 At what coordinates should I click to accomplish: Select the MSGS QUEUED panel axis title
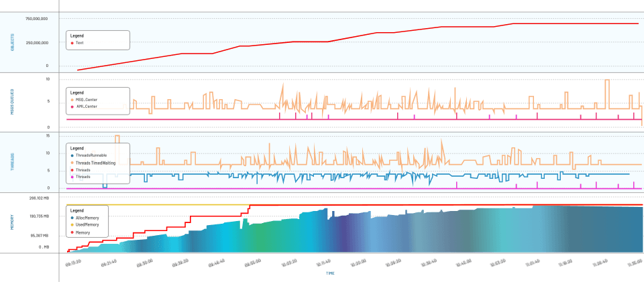pyautogui.click(x=12, y=101)
